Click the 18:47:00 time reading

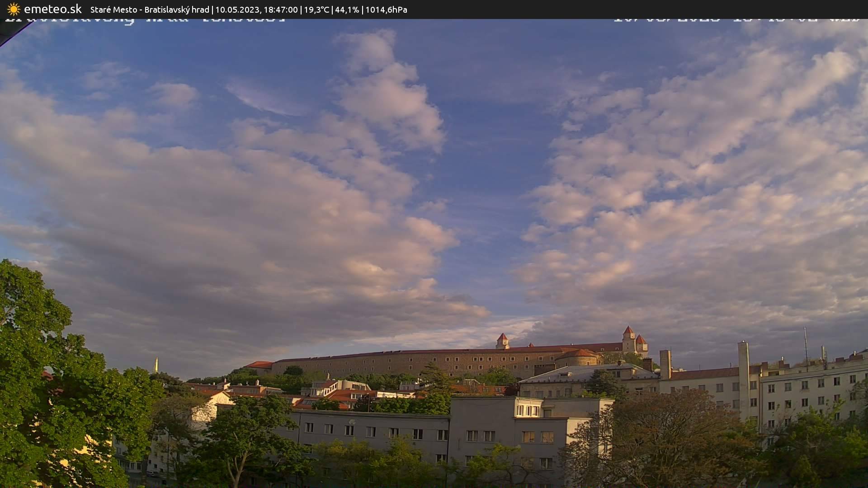coord(280,9)
